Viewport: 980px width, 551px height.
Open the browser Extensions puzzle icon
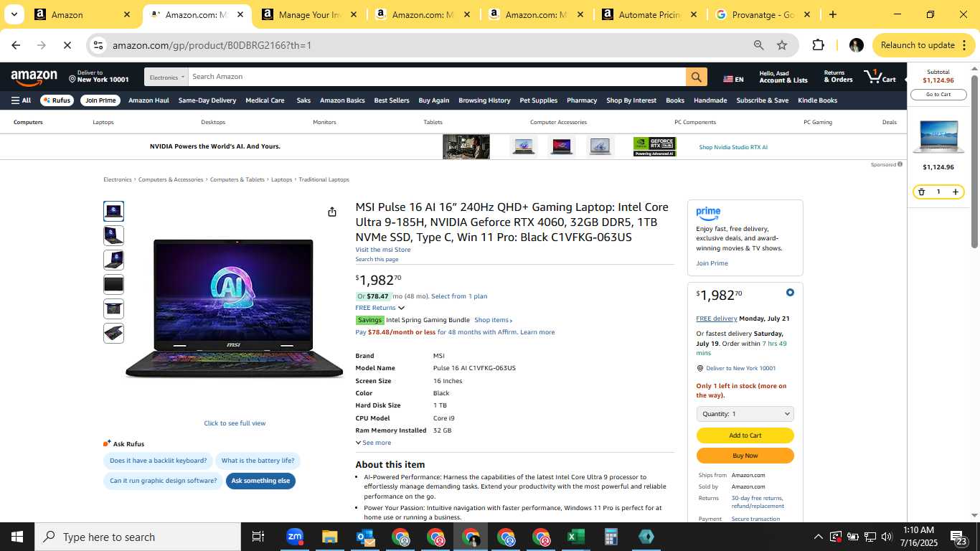tap(818, 45)
